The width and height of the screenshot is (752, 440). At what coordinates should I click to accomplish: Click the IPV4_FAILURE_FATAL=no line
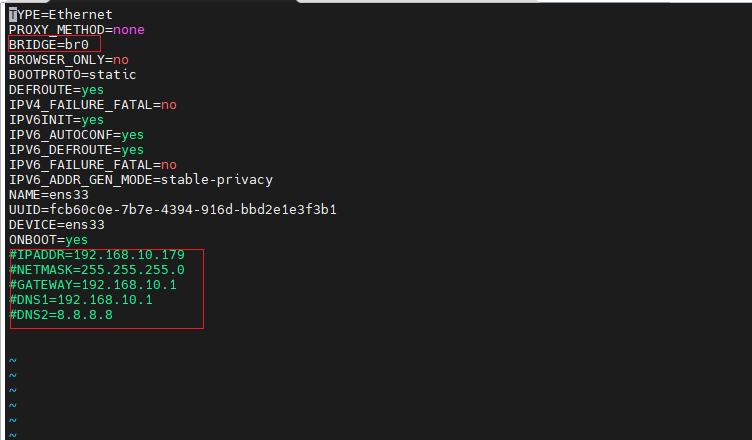pos(93,105)
